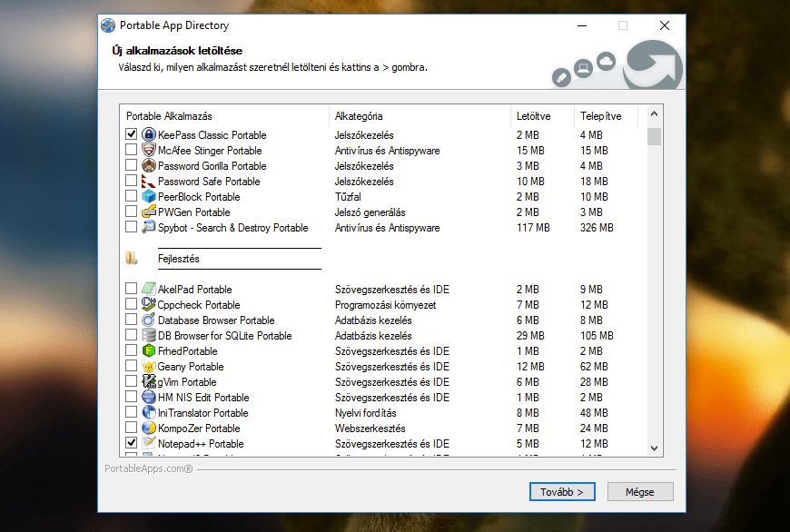Click the PeerBlock Portable cube icon
Screen dimensions: 790x532
tap(149, 196)
